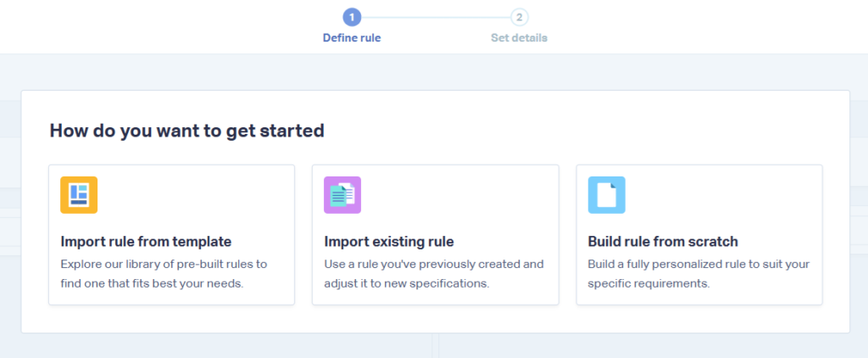Screen dimensions: 868x358
Task: Click the dimmed backdrop above the dialog
Action: pyautogui.click(x=434, y=72)
